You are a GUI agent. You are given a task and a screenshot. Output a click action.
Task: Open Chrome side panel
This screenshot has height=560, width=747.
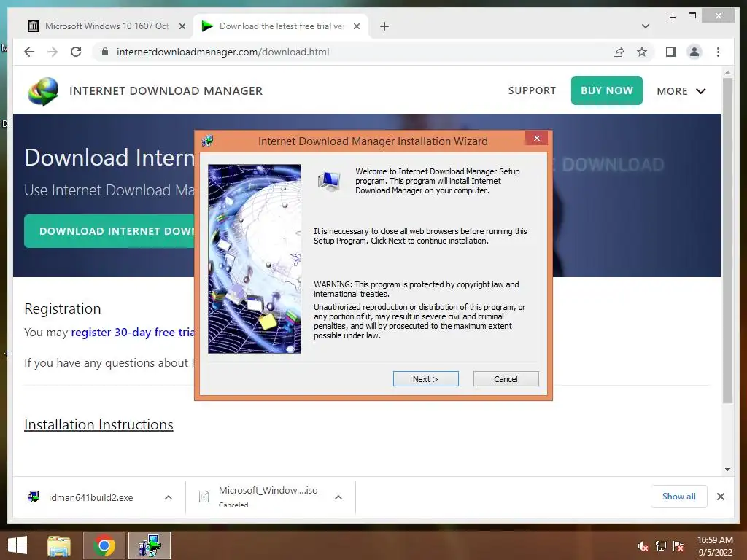671,52
